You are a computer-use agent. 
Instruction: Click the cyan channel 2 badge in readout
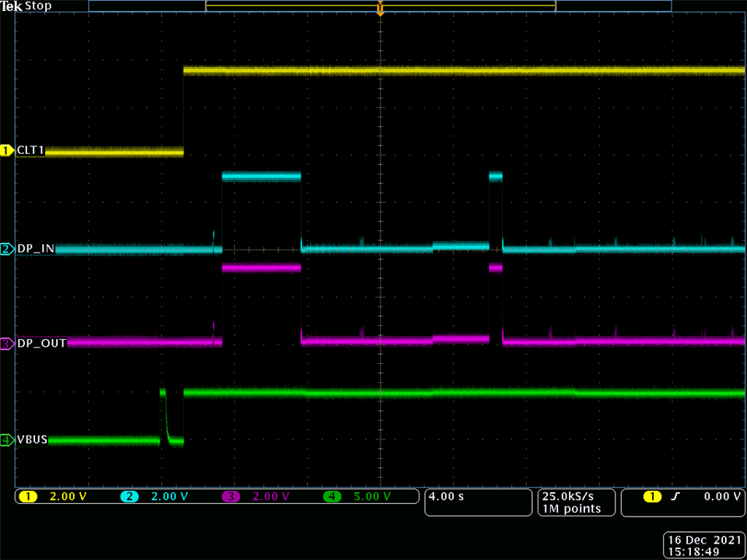pyautogui.click(x=129, y=497)
